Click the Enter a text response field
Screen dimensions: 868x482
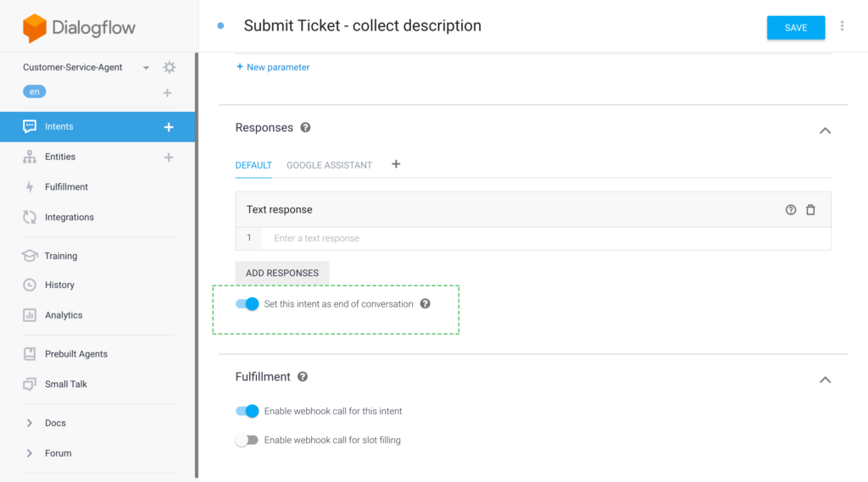[542, 238]
